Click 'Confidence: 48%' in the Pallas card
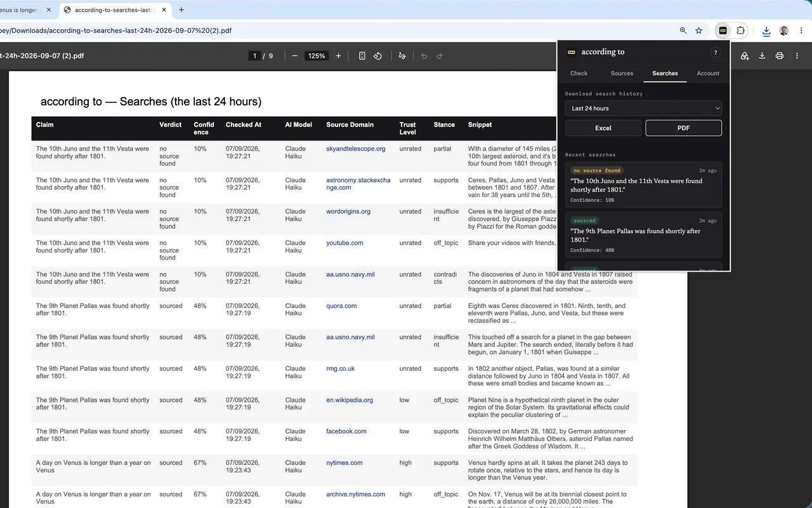 pos(593,250)
